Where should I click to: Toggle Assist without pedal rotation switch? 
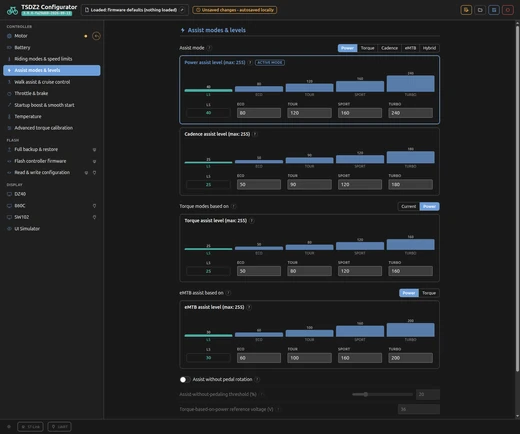point(185,379)
